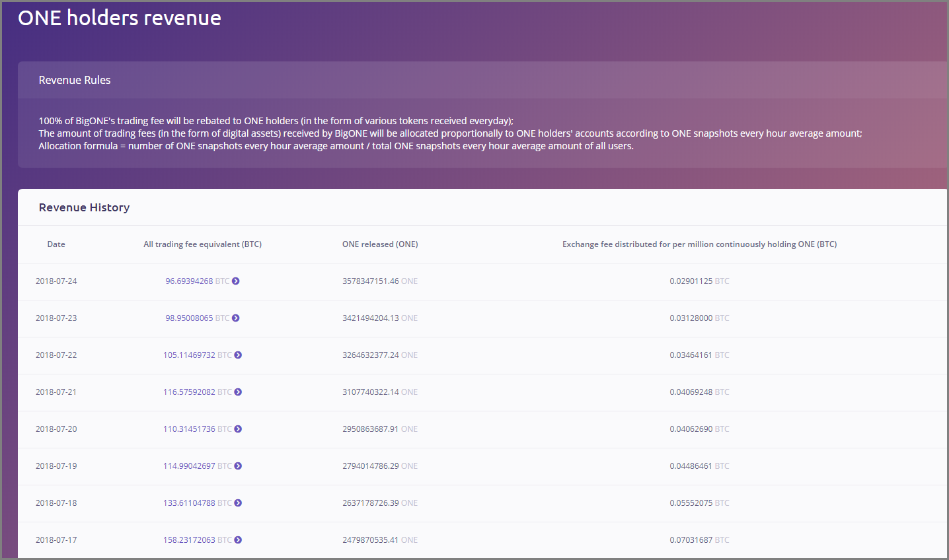Select the 0.04486461 BTC exchange fee value
Viewport: 949px width, 560px height.
pos(700,466)
